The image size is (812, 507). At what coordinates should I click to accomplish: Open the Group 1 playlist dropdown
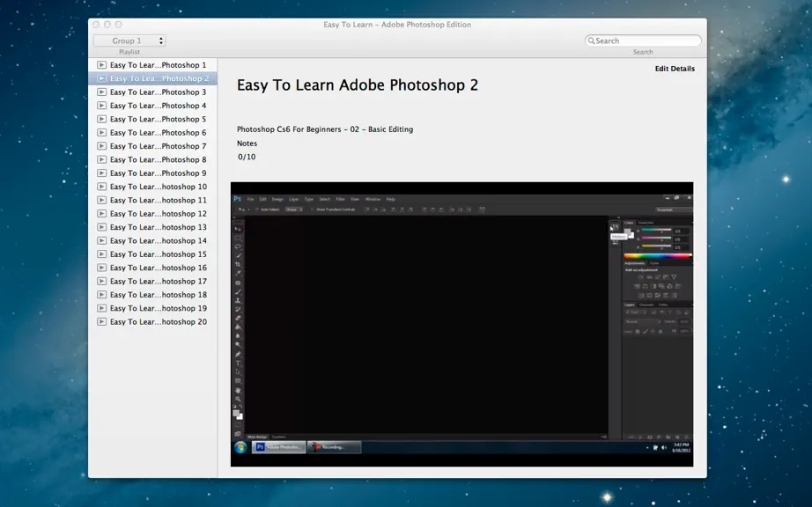pyautogui.click(x=129, y=40)
